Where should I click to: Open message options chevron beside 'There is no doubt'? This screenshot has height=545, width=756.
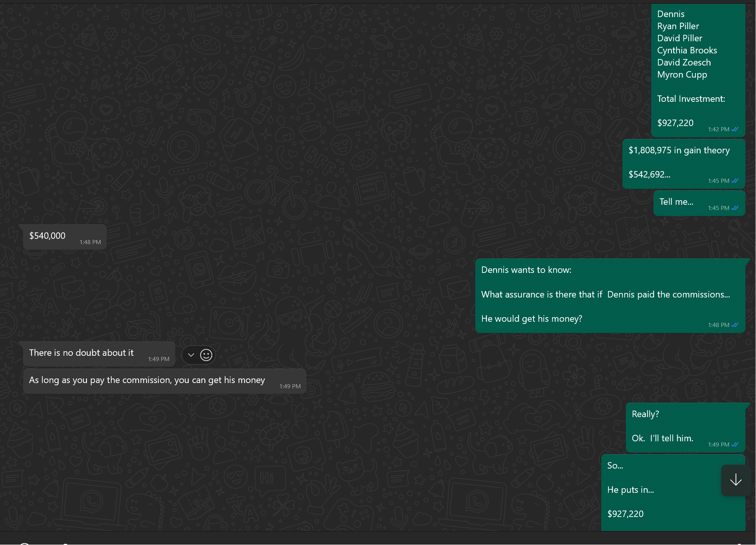point(191,355)
